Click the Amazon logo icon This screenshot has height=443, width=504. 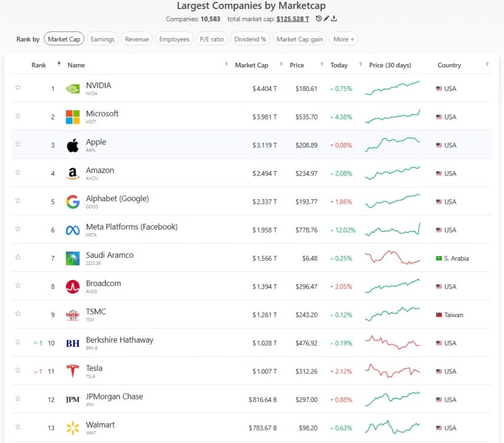coord(73,174)
